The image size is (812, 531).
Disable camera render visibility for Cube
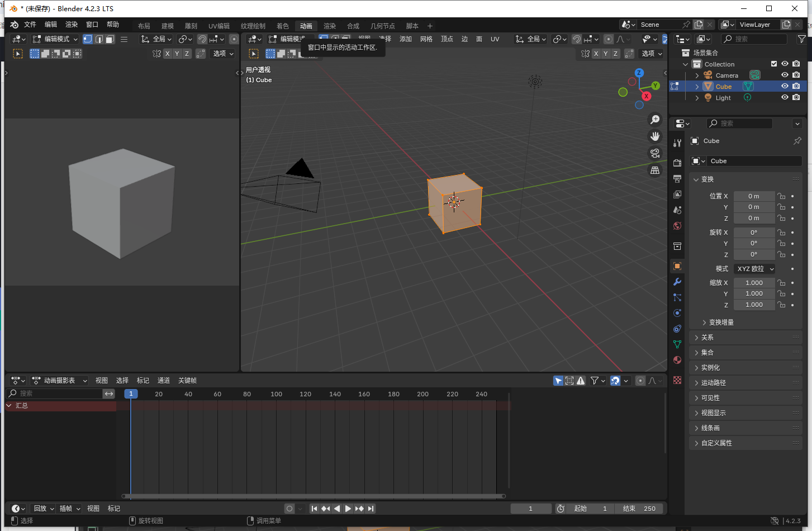(x=796, y=86)
